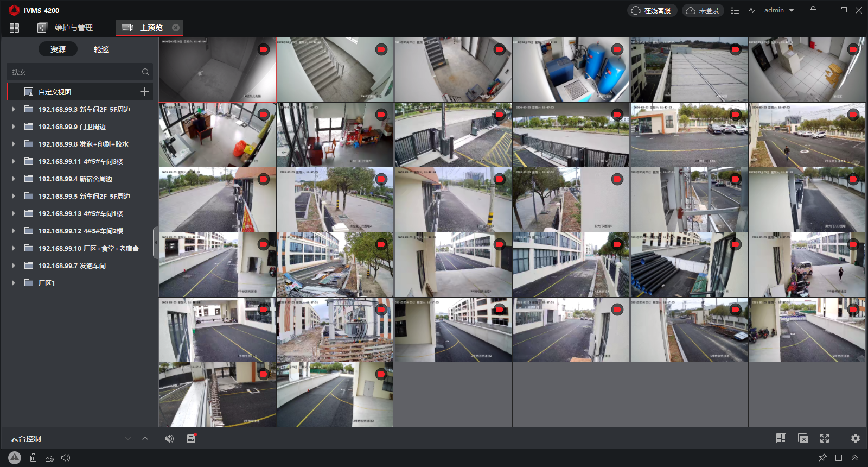Pin the alarm panel with pin icon

click(822, 458)
